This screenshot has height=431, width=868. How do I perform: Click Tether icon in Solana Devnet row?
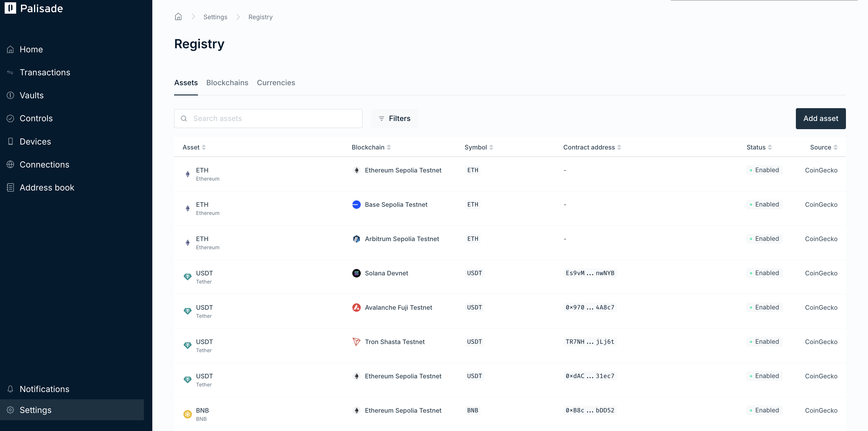tap(188, 277)
